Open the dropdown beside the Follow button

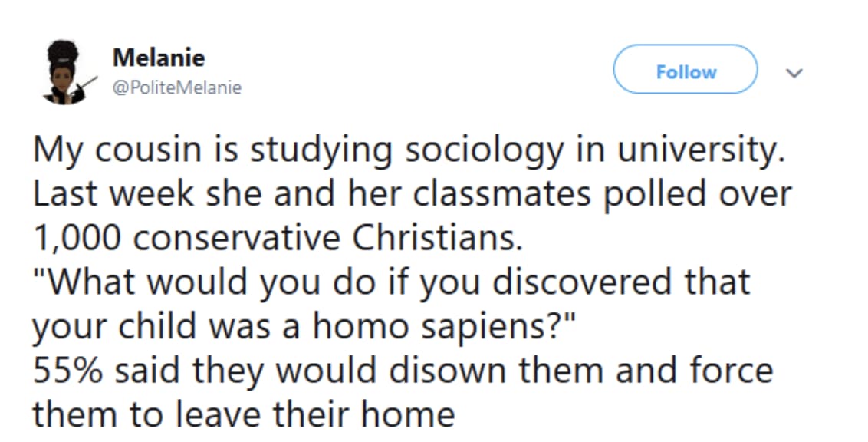[x=795, y=73]
